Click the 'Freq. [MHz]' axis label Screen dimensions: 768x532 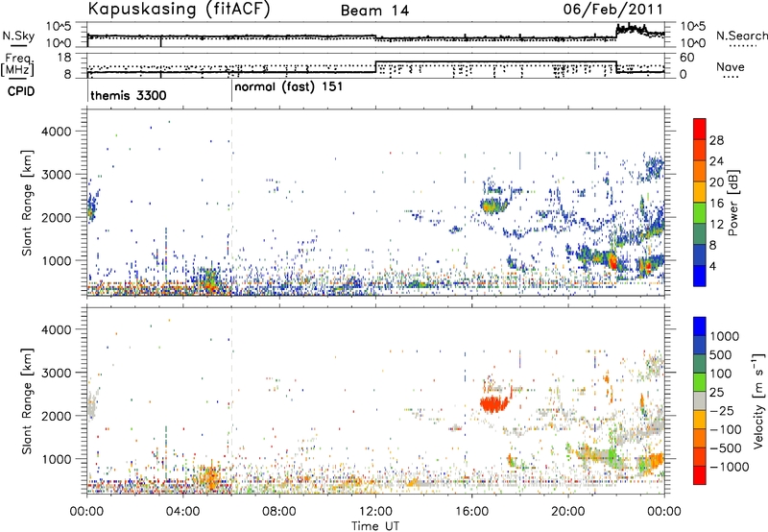pyautogui.click(x=18, y=65)
